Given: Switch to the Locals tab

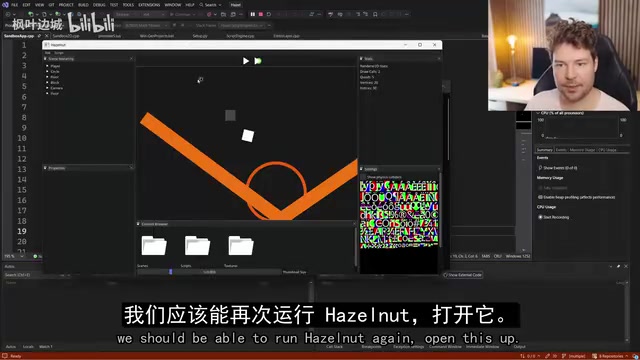Looking at the screenshot, I should [28, 347].
